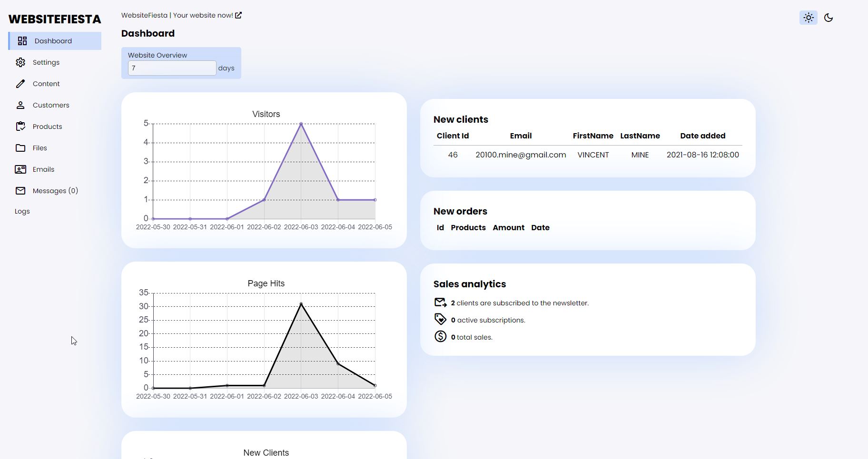Click the Content pencil icon

[x=20, y=84]
